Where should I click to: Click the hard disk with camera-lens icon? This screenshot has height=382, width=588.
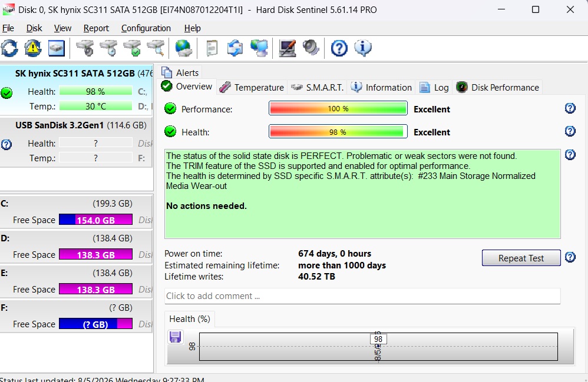click(85, 48)
